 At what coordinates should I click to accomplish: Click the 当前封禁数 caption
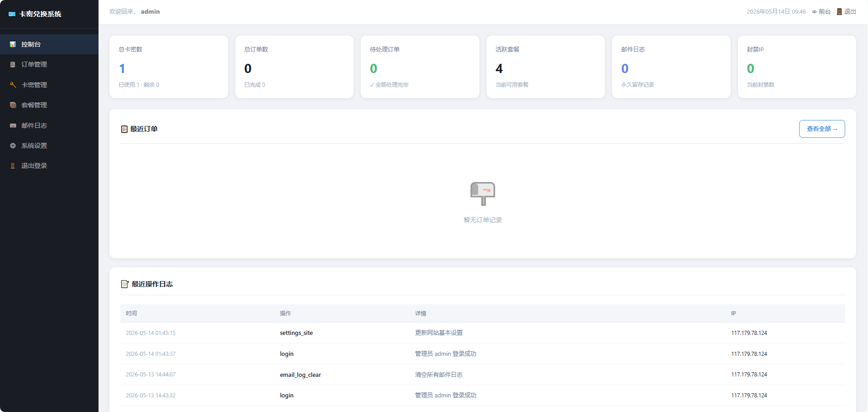point(761,85)
